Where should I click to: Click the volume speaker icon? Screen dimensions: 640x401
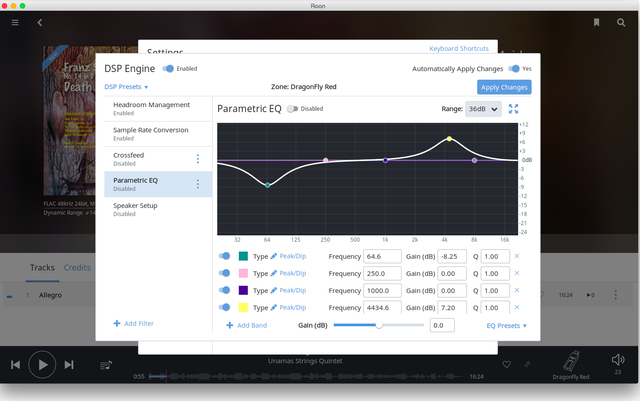click(618, 360)
